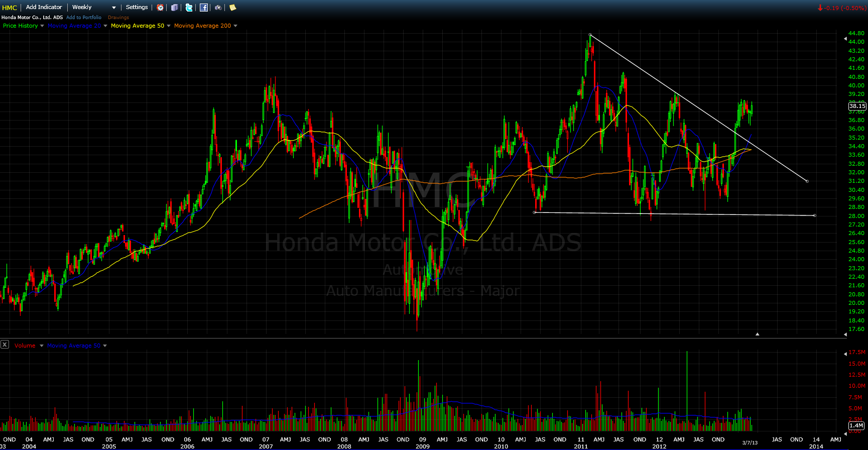The image size is (868, 450).
Task: Click the red price change down-arrow
Action: [820, 8]
